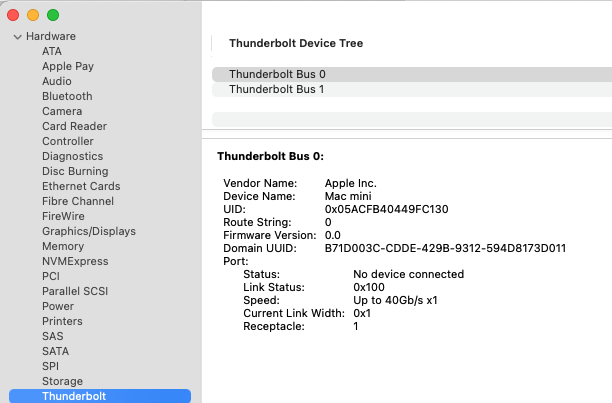Open NVMExpress hardware details
The image size is (612, 403).
pyautogui.click(x=74, y=261)
